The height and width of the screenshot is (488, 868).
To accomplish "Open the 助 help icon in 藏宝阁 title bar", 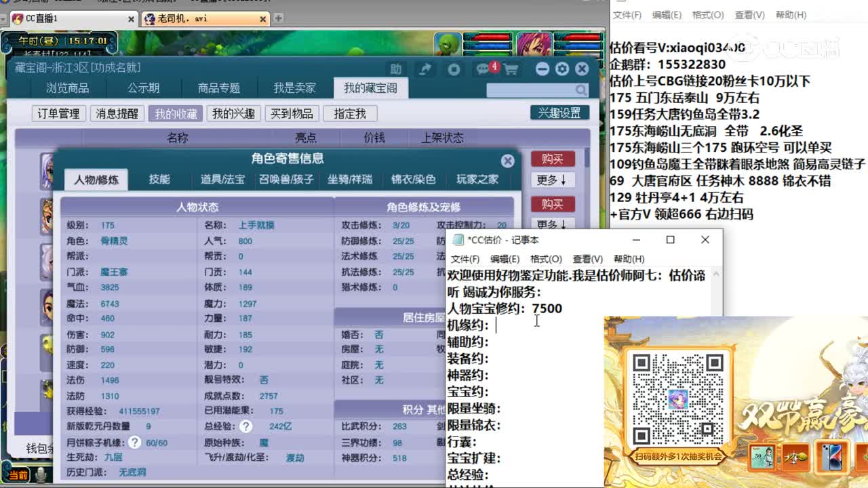I will point(396,69).
